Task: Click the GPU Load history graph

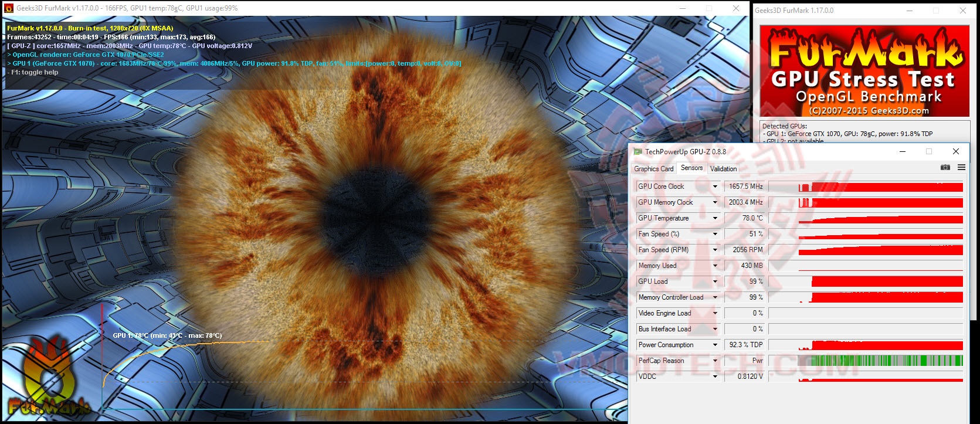Action: (866, 281)
